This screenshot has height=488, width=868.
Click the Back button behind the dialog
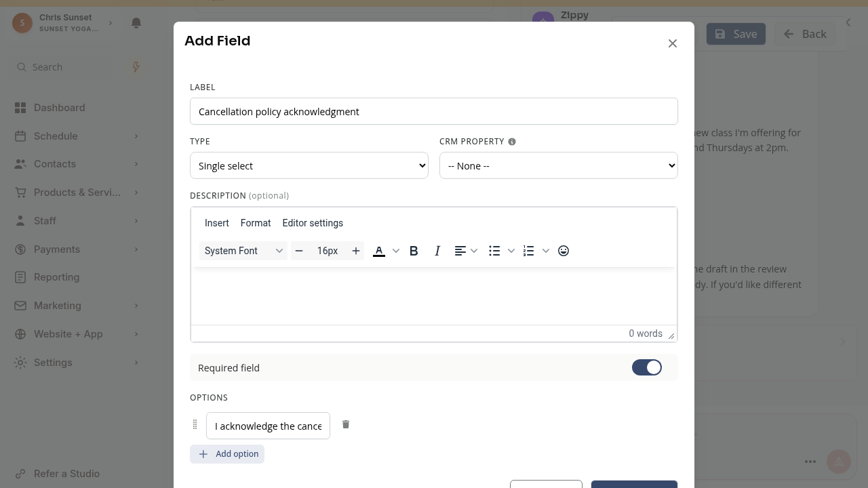pyautogui.click(x=805, y=34)
